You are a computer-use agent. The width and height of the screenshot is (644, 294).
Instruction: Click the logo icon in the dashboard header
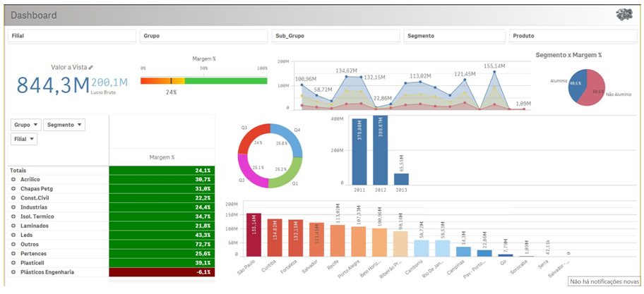(623, 15)
